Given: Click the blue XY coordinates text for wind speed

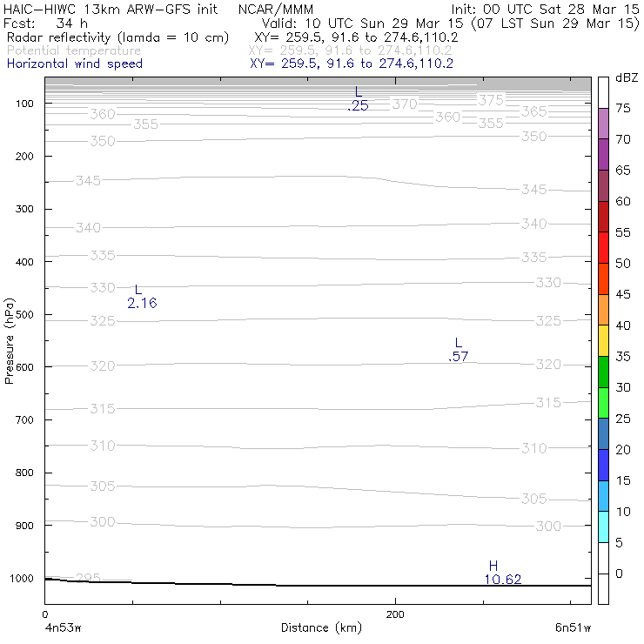Looking at the screenshot, I should [352, 64].
